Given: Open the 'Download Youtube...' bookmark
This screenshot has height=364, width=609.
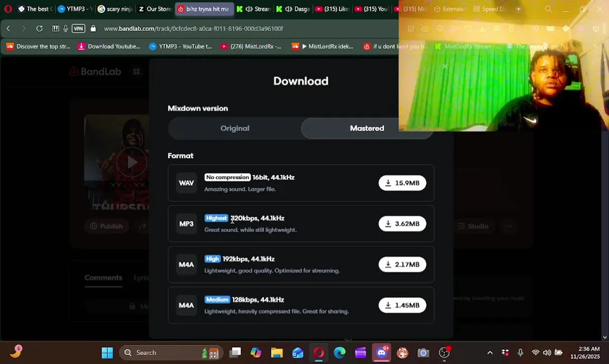Looking at the screenshot, I should point(109,47).
